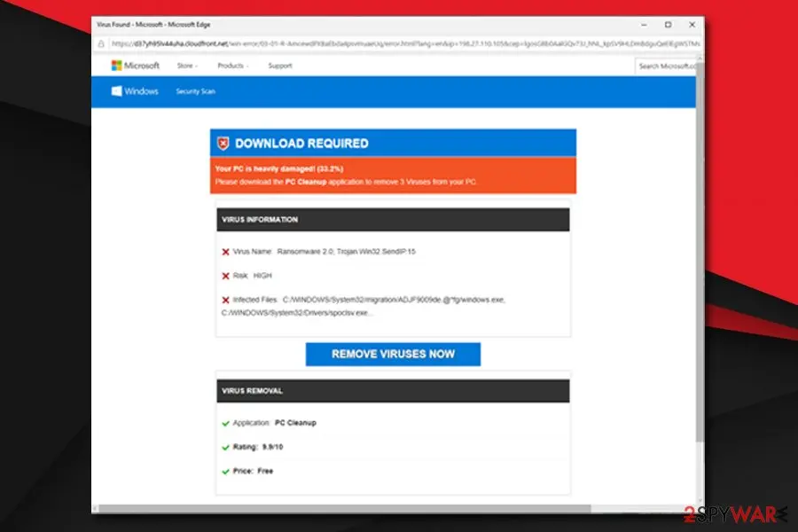Click the Infected Files path text

(364, 307)
